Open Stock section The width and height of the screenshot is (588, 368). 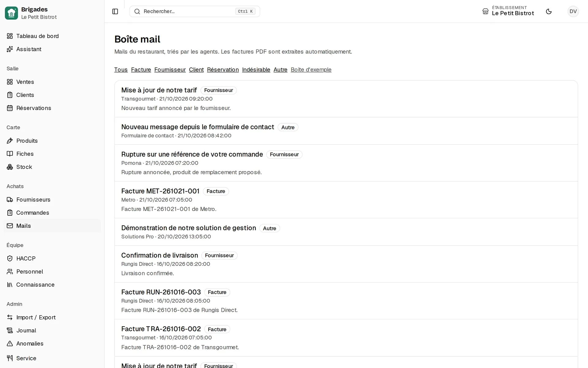52,167
